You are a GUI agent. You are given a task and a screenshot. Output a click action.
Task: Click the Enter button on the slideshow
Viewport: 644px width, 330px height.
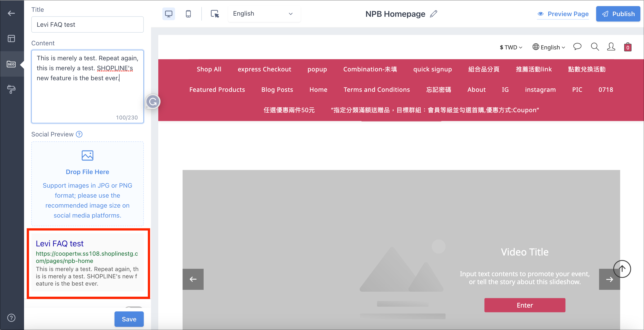pyautogui.click(x=525, y=305)
